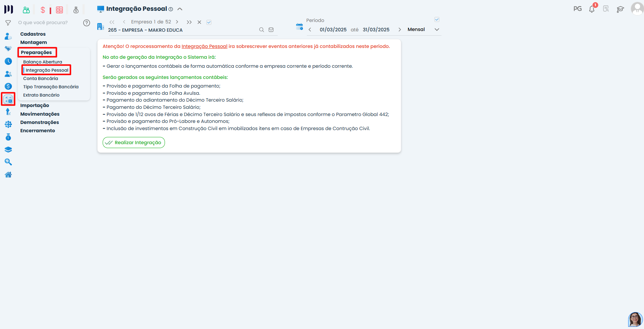The width and height of the screenshot is (644, 329).
Task: Go to the previous period
Action: (310, 30)
